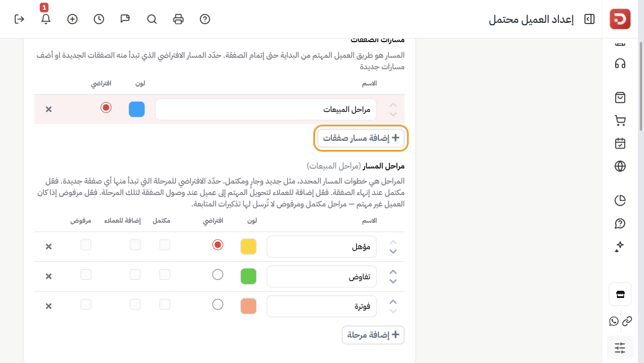644x363 pixels.
Task: Check إضافة للعملاء for the فوترة stage
Action: tap(135, 304)
